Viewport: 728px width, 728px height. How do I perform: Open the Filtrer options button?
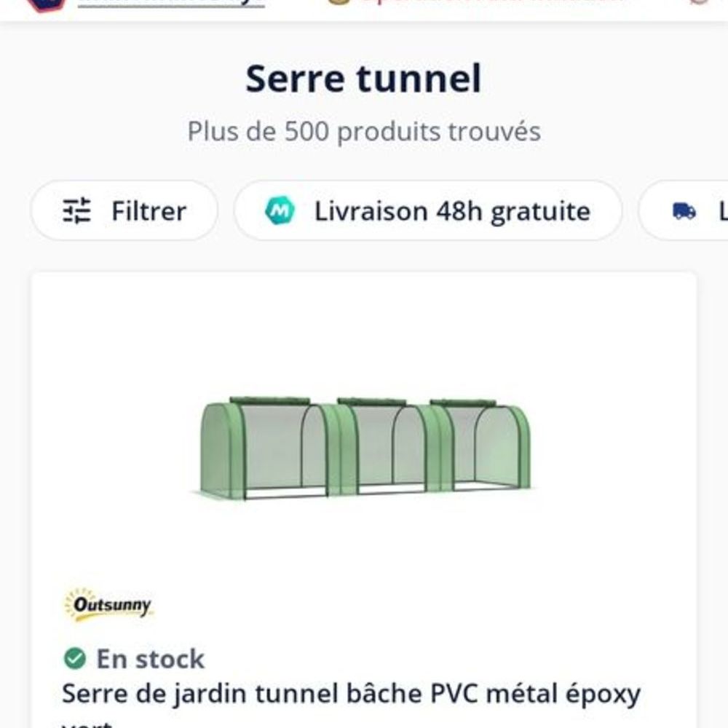124,211
